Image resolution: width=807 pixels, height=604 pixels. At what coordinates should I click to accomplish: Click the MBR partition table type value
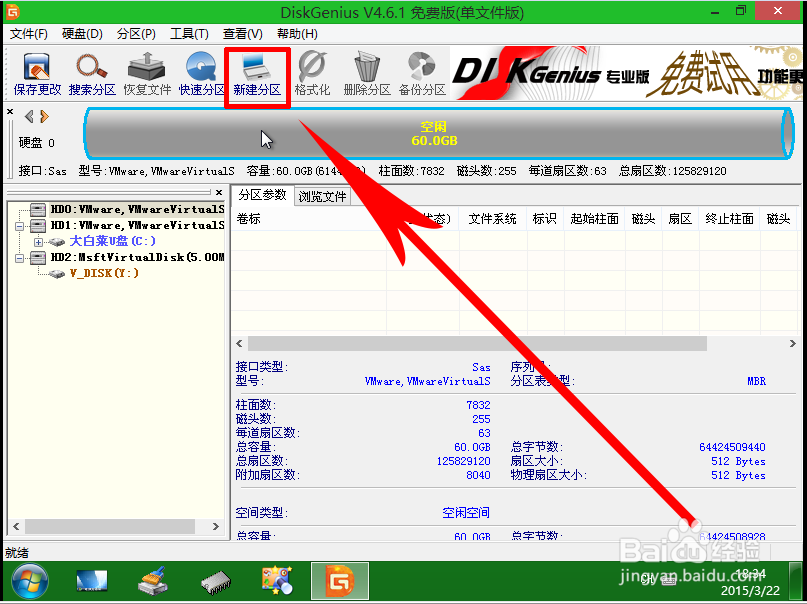coord(756,381)
